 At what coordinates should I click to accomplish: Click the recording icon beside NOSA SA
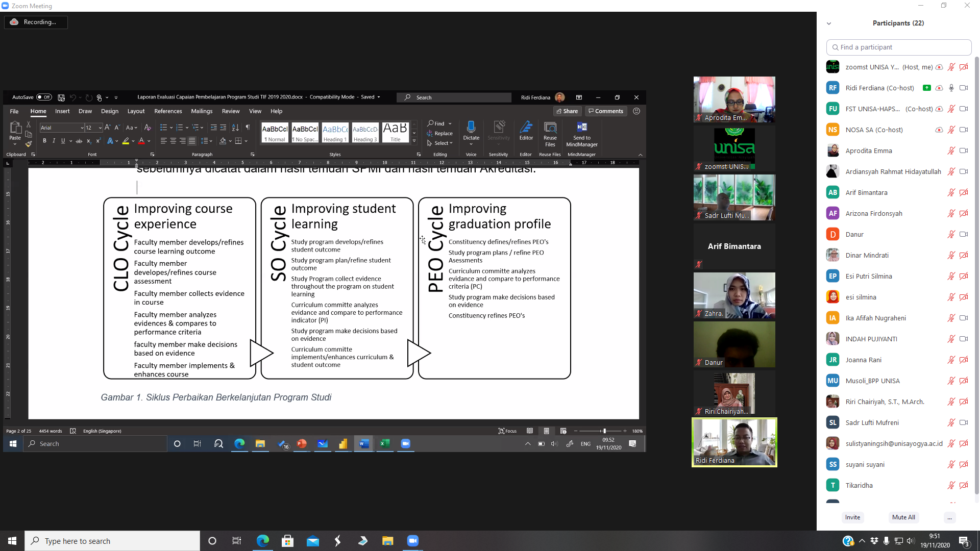tap(939, 130)
